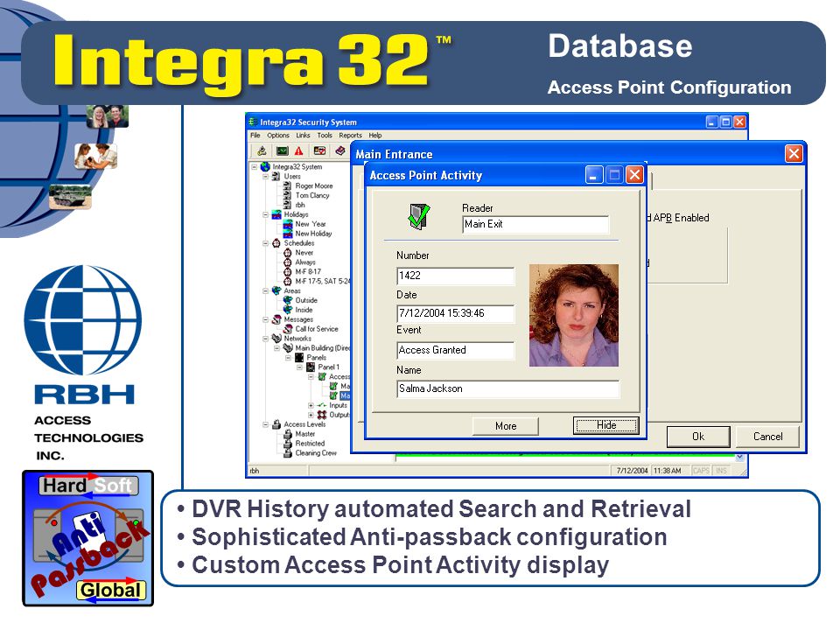Select the Integra32 System globe icon
The image size is (840, 630).
click(x=265, y=166)
